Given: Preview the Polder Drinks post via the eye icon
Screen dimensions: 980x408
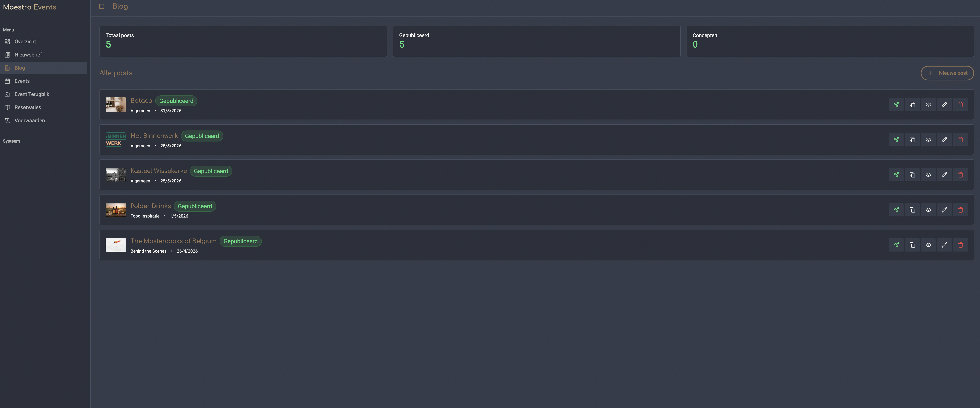Looking at the screenshot, I should click(x=928, y=210).
